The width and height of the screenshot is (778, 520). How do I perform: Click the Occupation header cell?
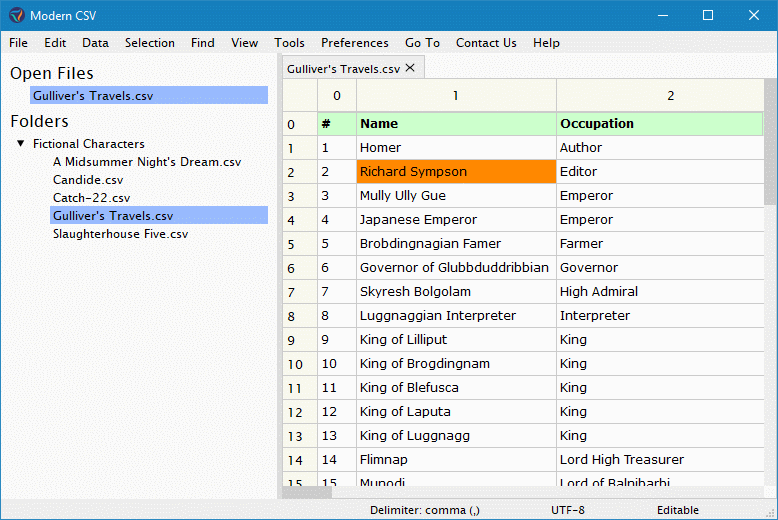coord(660,124)
